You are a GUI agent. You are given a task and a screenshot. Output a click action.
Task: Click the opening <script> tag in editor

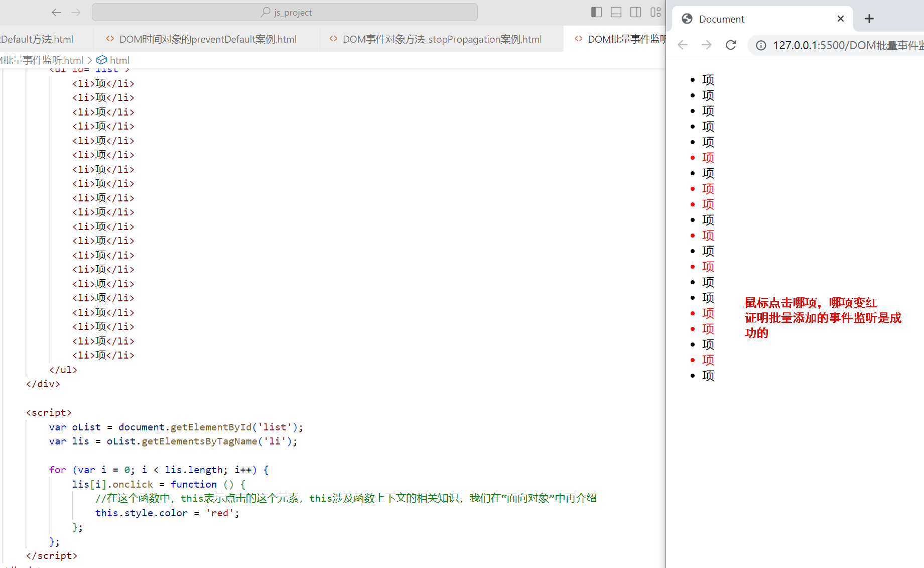[x=49, y=412]
